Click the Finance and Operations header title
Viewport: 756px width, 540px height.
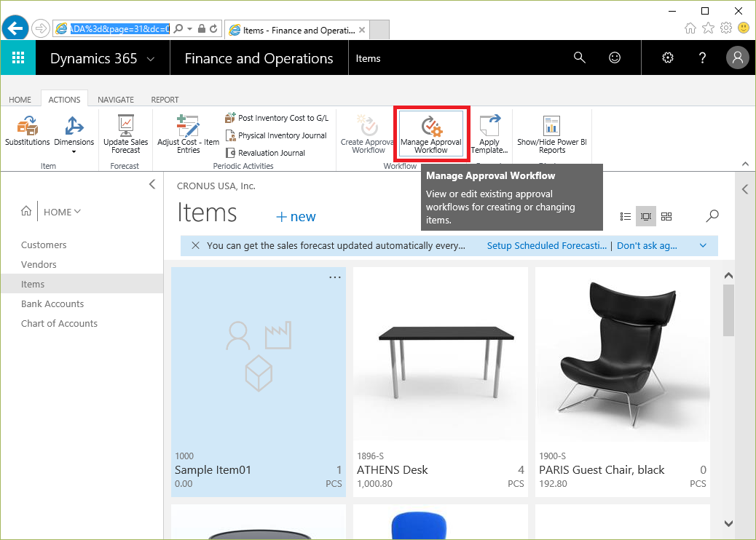(x=259, y=58)
